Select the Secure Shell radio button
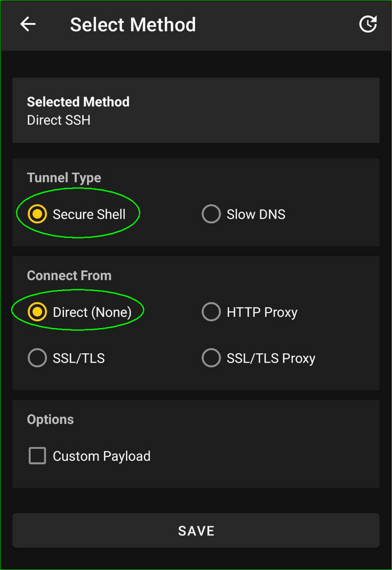Screen dimensions: 392x570 (38, 214)
